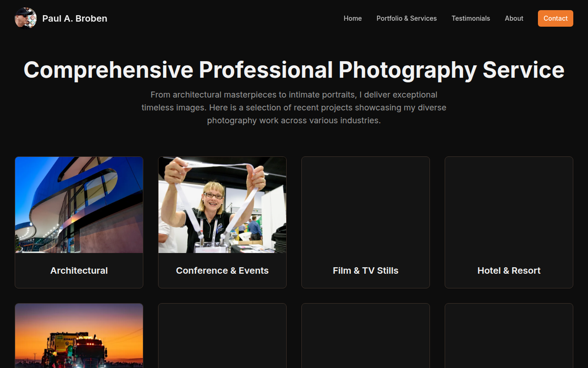
Task: Navigate to Testimonials
Action: [x=471, y=18]
